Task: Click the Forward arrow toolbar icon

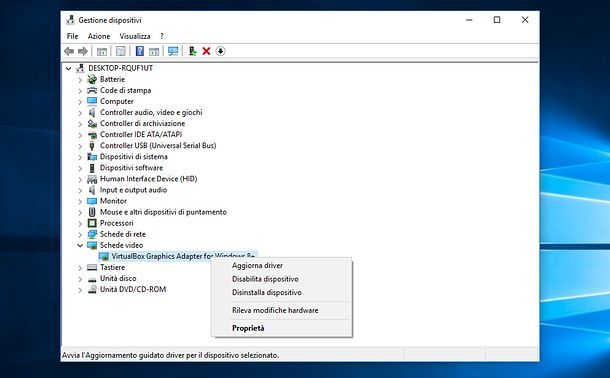Action: [x=82, y=51]
